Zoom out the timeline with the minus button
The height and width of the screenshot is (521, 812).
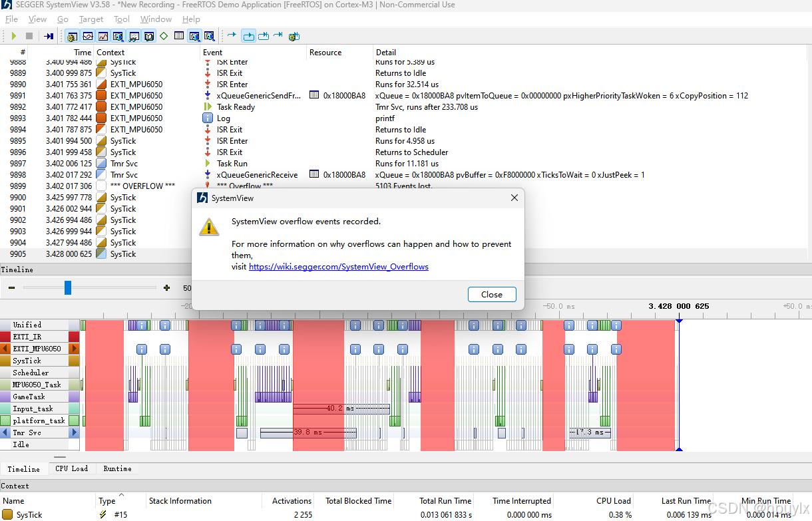pos(11,287)
